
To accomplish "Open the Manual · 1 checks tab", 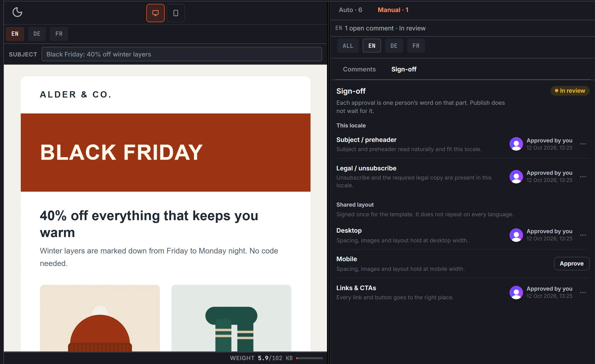I will click(x=393, y=10).
